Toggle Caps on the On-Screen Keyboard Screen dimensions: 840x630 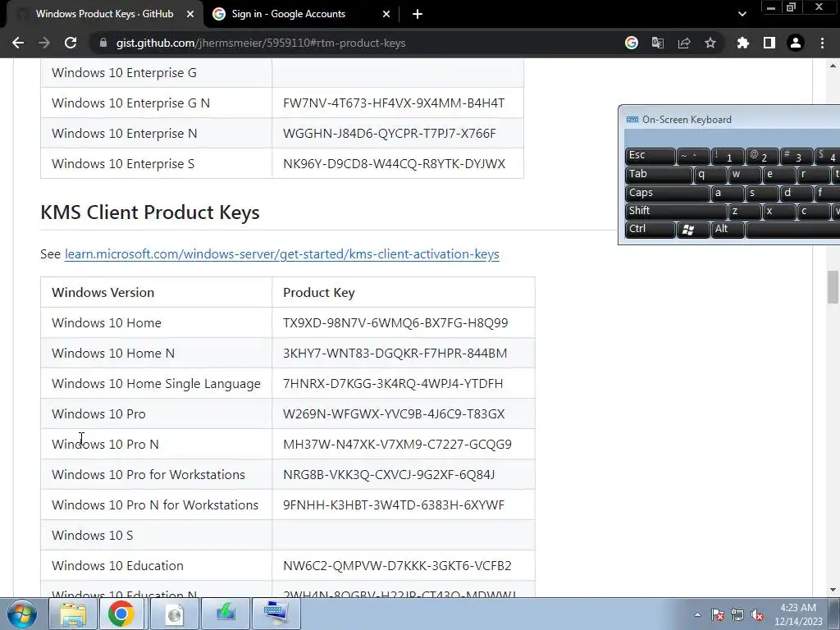[667, 193]
